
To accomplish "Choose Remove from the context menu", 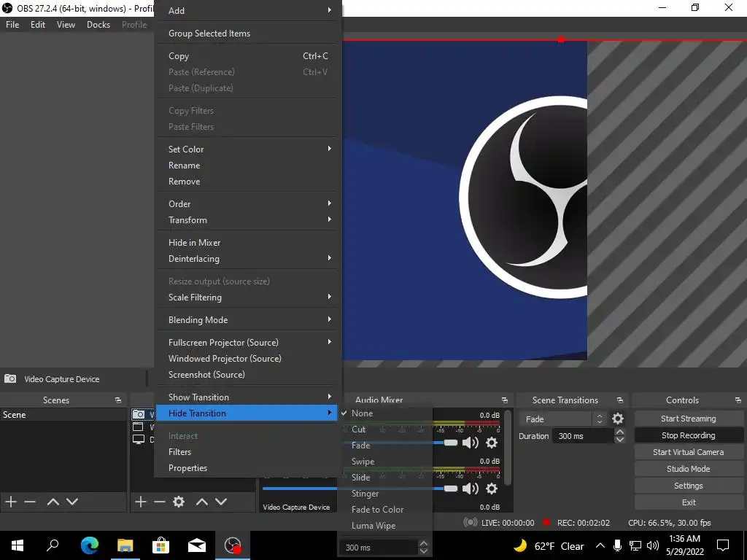I will 248,182.
